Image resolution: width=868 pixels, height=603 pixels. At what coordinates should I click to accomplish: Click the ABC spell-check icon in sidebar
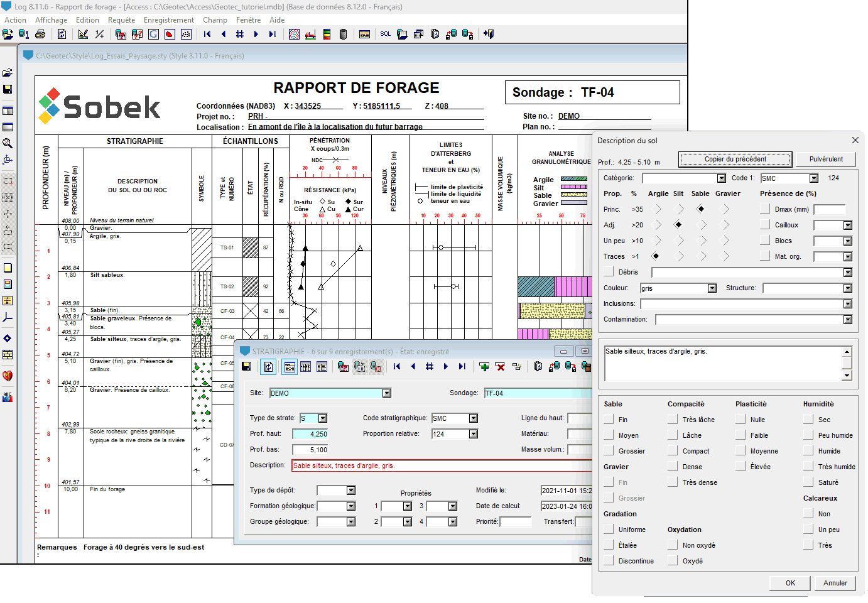8,397
